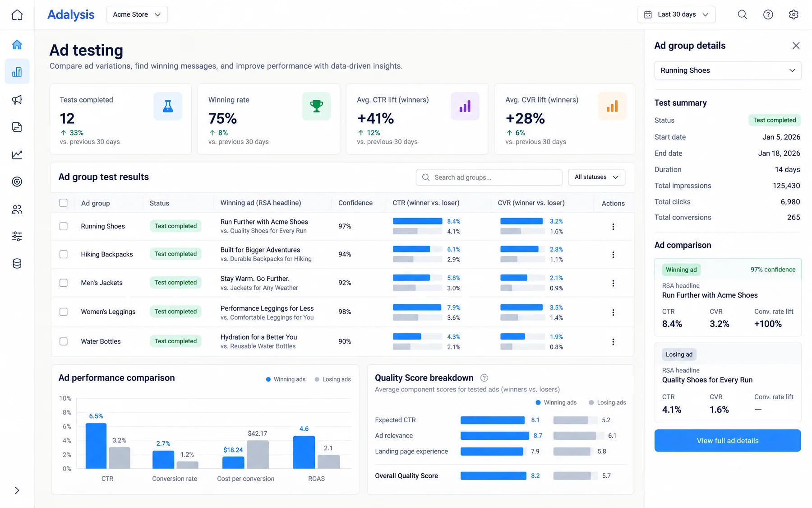Open help question mark icon in header
The width and height of the screenshot is (812, 508).
coord(768,14)
